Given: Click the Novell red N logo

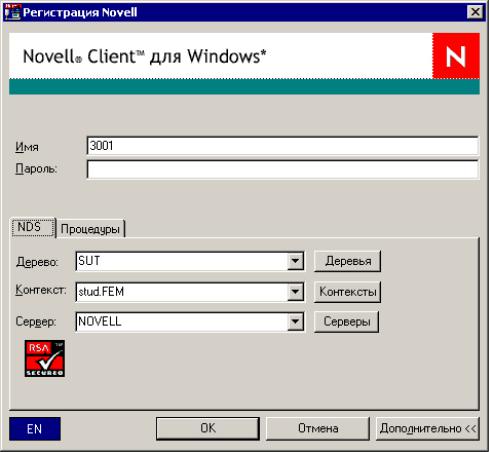Looking at the screenshot, I should tap(456, 56).
